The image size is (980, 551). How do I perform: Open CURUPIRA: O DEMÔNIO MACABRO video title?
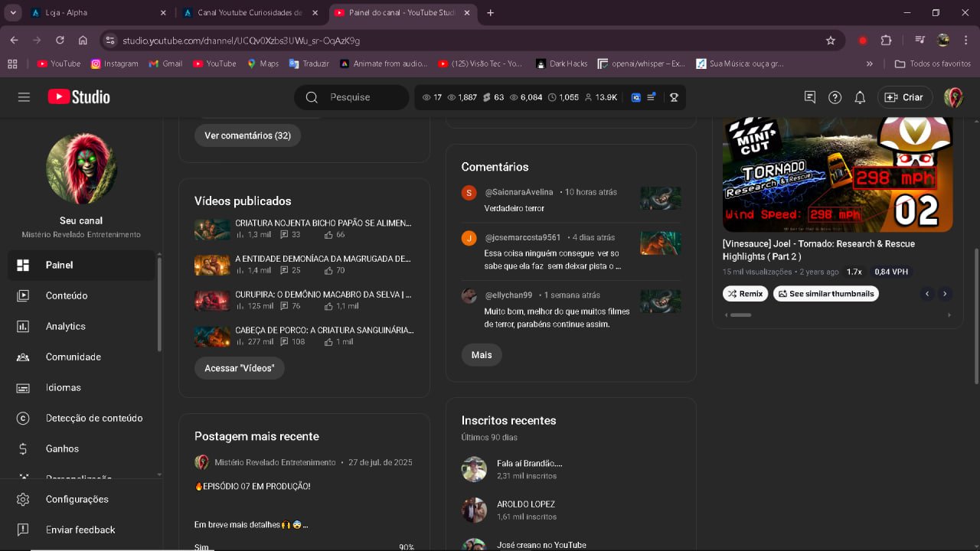click(323, 295)
